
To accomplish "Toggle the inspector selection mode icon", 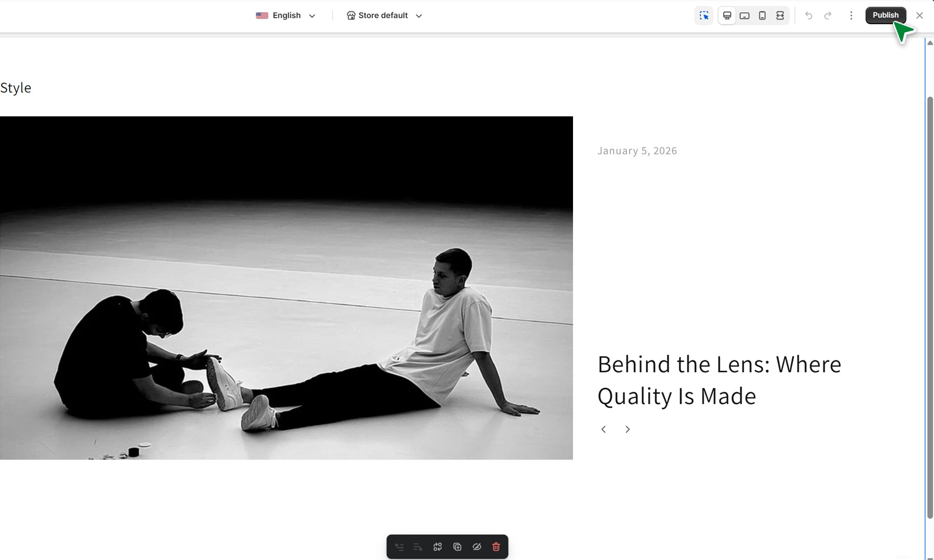I will pyautogui.click(x=704, y=15).
